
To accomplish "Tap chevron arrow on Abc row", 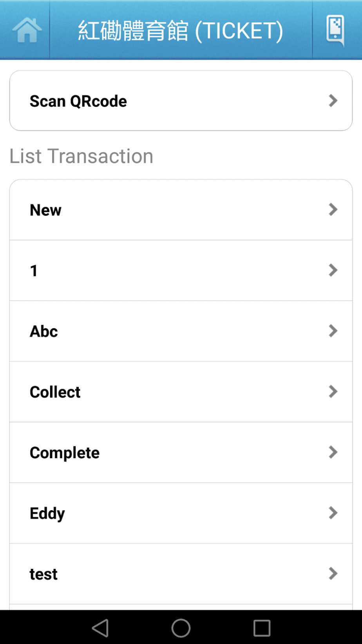I will 333,331.
